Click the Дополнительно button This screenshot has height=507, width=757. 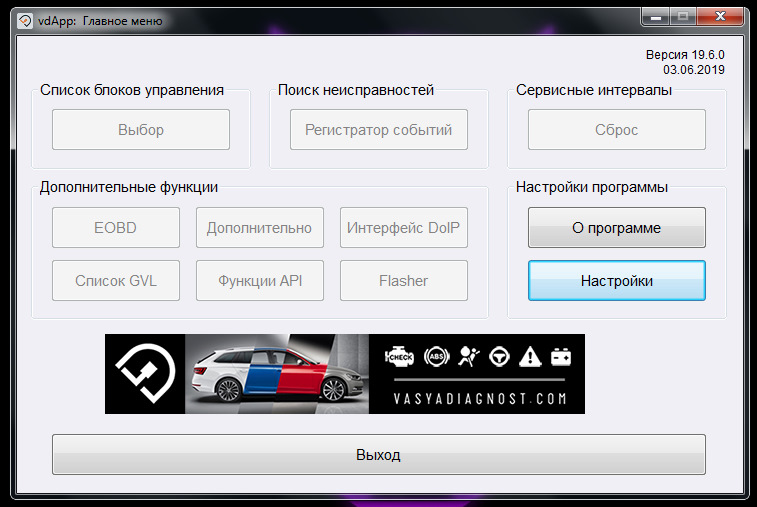[x=260, y=227]
